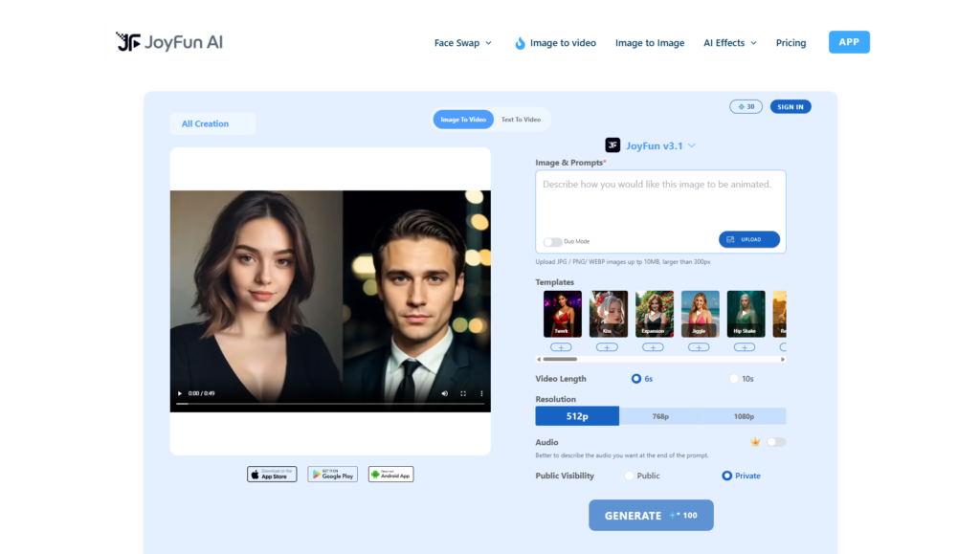Play the preview video
The image size is (980, 554).
pyautogui.click(x=179, y=393)
